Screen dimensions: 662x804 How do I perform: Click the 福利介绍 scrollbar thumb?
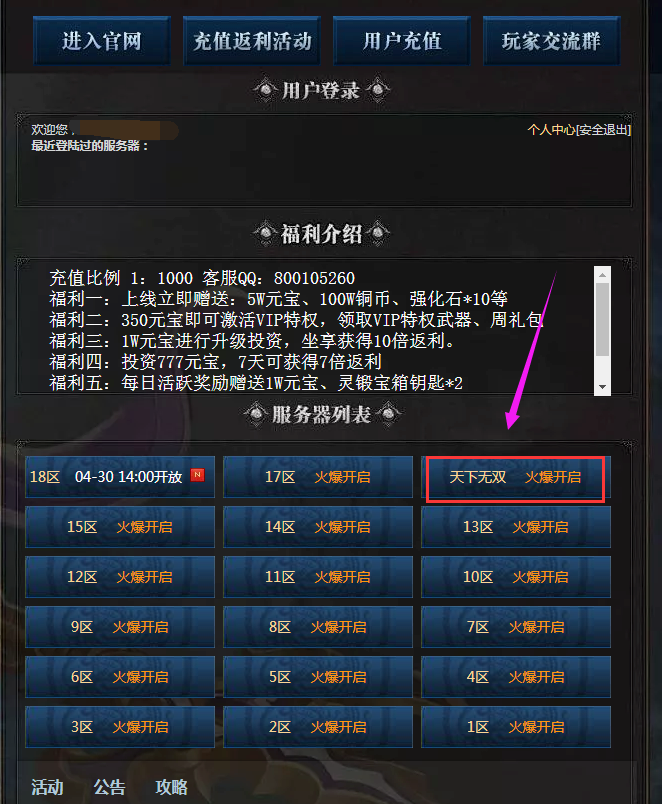coord(603,319)
